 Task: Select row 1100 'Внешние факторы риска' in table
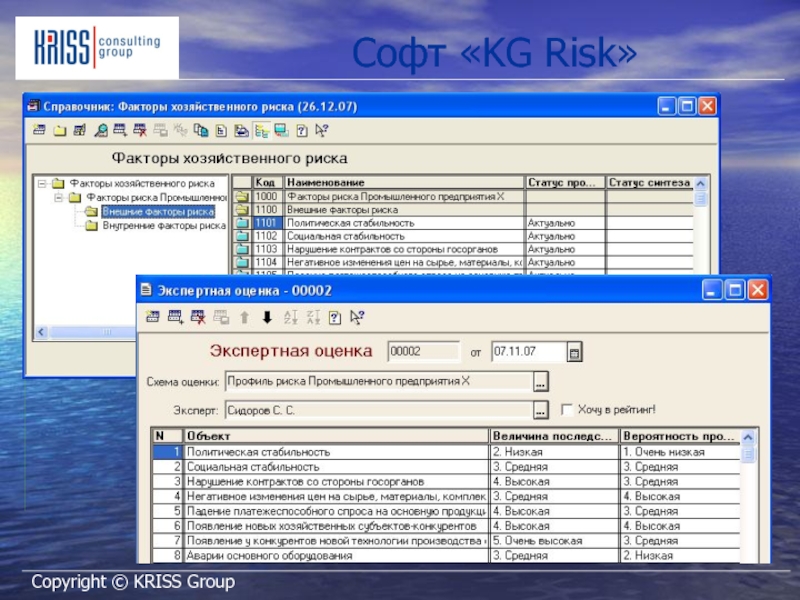(464, 210)
